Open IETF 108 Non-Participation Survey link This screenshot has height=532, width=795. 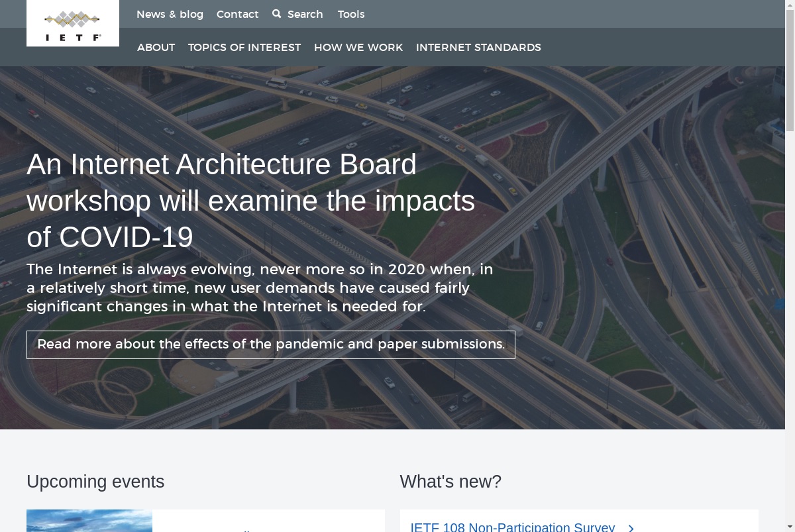[513, 527]
